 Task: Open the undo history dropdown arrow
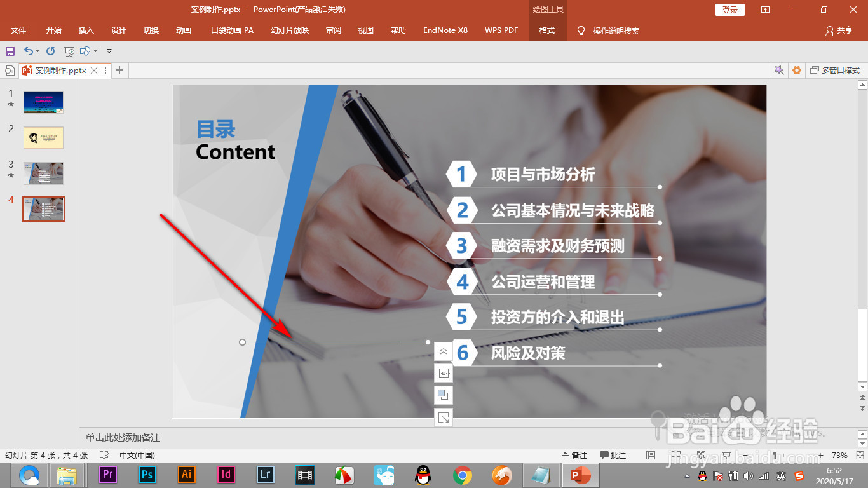37,51
